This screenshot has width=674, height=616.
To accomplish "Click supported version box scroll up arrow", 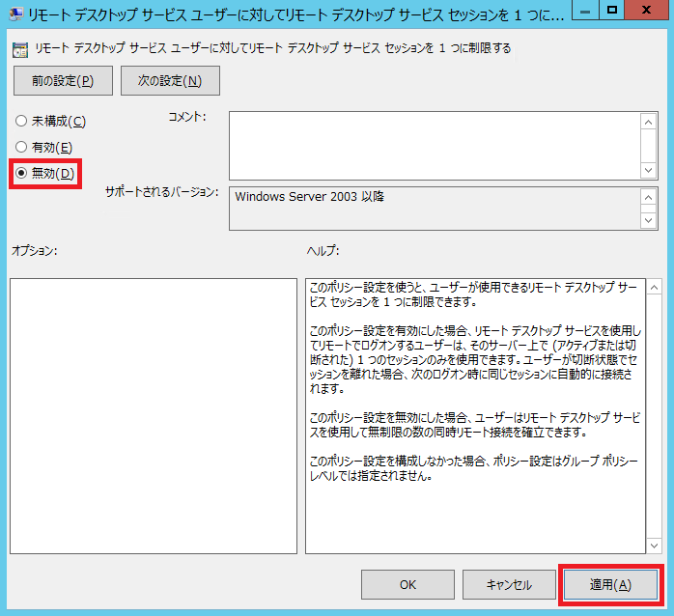I will tap(648, 197).
